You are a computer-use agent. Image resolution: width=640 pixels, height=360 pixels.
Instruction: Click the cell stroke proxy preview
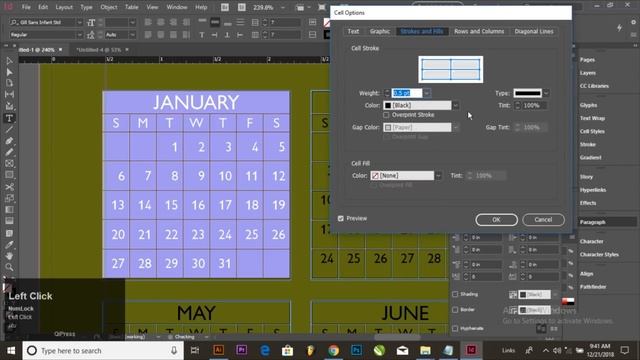[451, 69]
